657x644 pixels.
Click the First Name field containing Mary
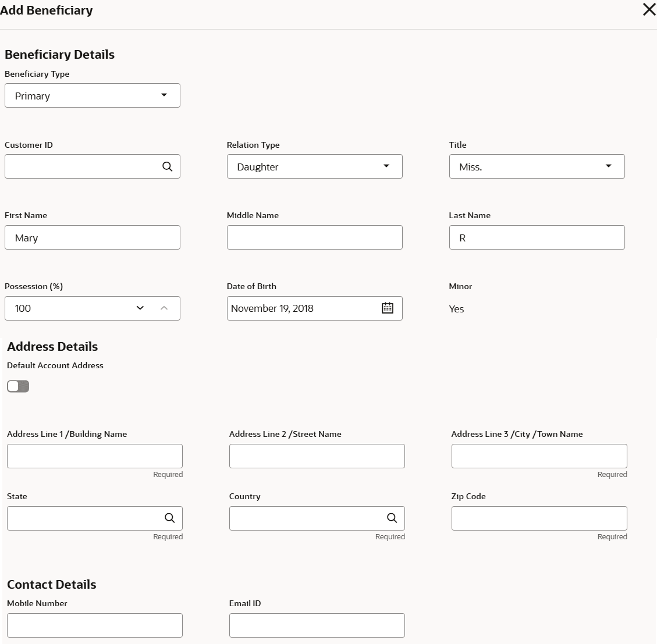click(93, 237)
